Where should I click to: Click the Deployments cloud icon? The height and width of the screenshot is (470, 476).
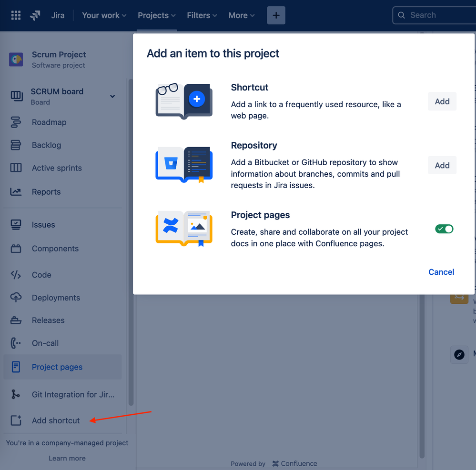[x=16, y=297]
